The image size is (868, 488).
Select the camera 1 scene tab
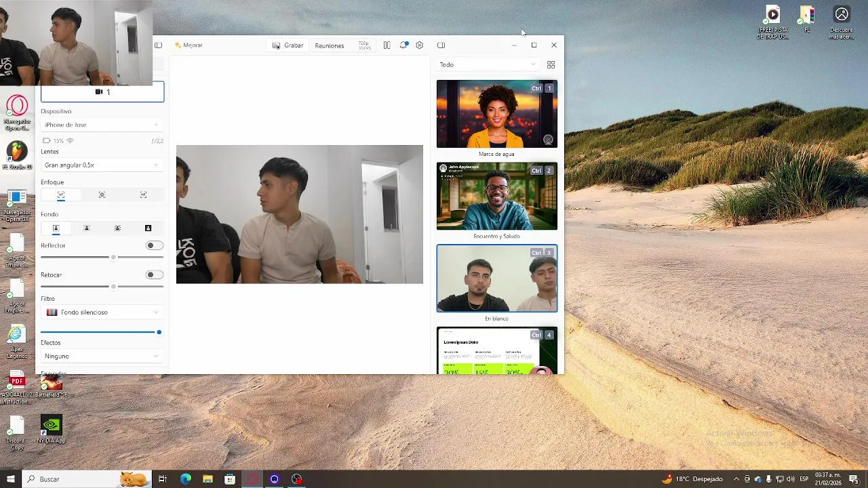102,91
